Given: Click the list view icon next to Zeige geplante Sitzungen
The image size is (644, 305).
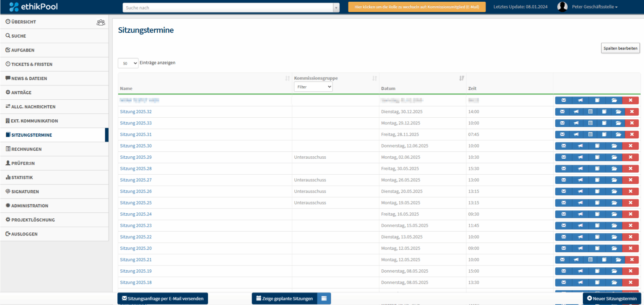Looking at the screenshot, I should tap(324, 298).
